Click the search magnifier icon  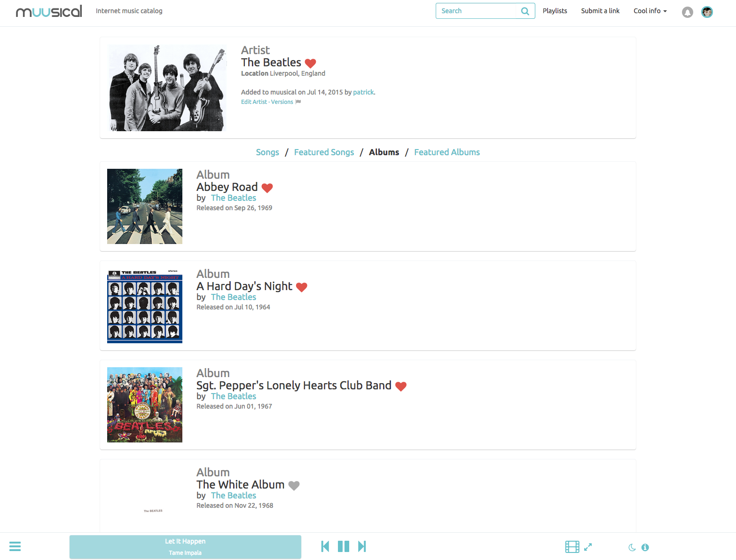525,11
